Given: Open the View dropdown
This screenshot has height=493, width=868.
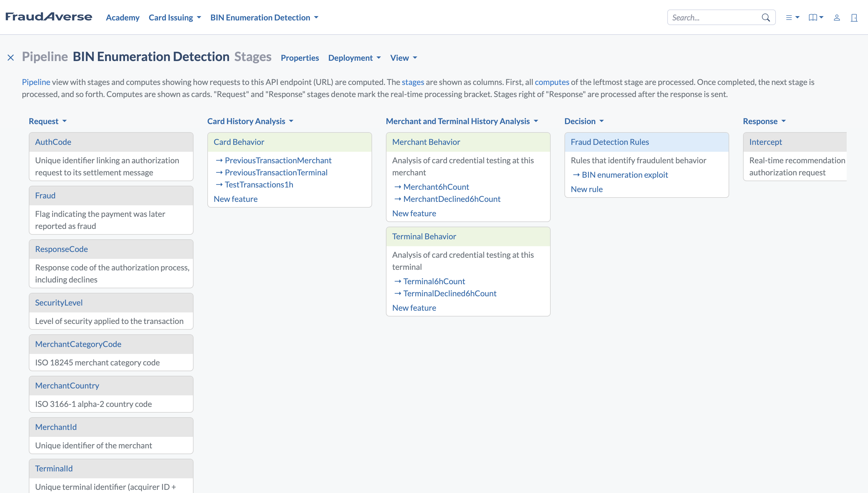Looking at the screenshot, I should pos(403,58).
